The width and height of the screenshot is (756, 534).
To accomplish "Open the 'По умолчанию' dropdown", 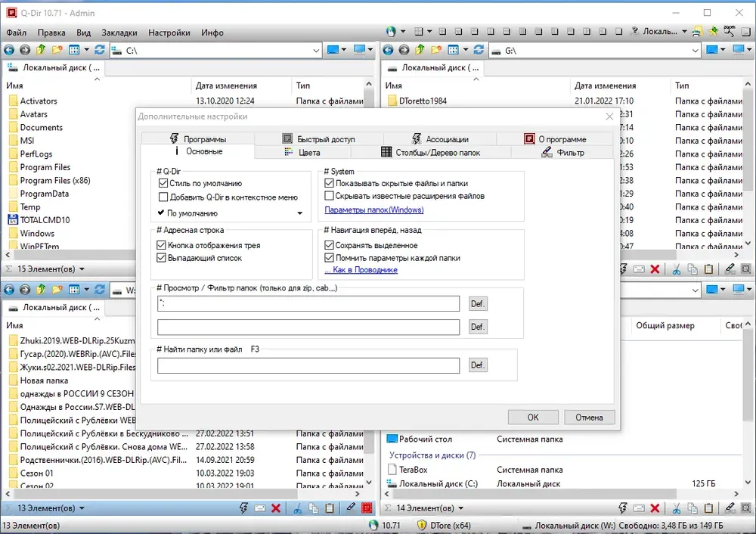I will (231, 213).
